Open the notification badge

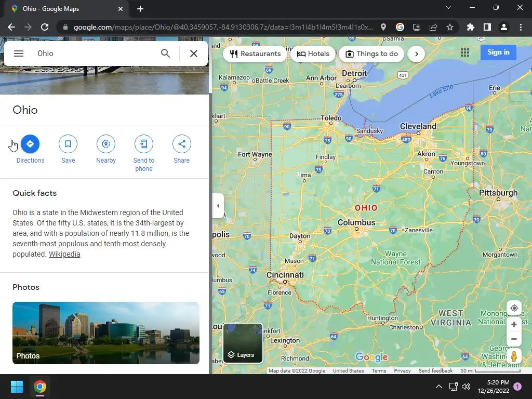coord(517,387)
